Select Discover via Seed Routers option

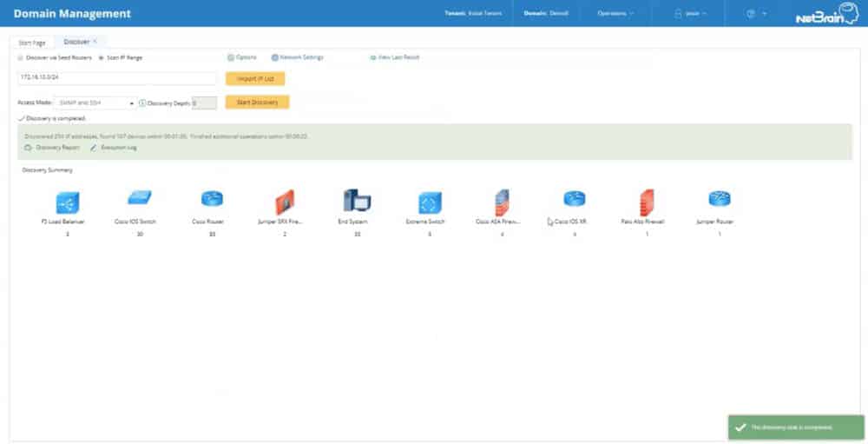click(21, 57)
